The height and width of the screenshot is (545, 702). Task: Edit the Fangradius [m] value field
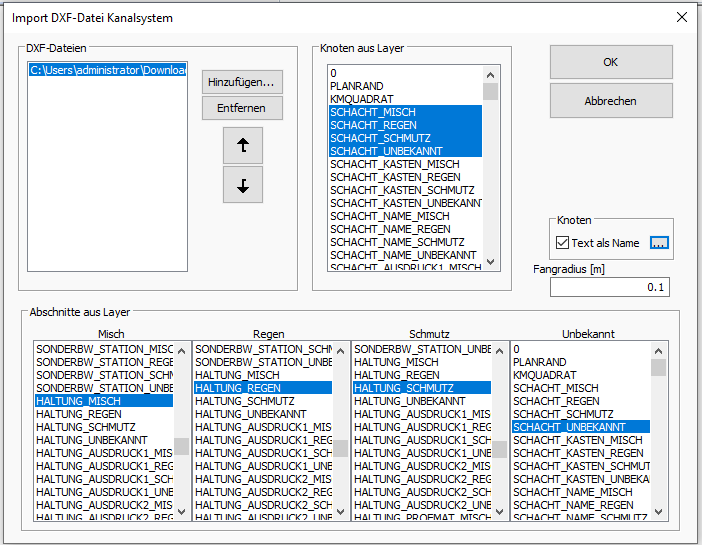[x=609, y=287]
